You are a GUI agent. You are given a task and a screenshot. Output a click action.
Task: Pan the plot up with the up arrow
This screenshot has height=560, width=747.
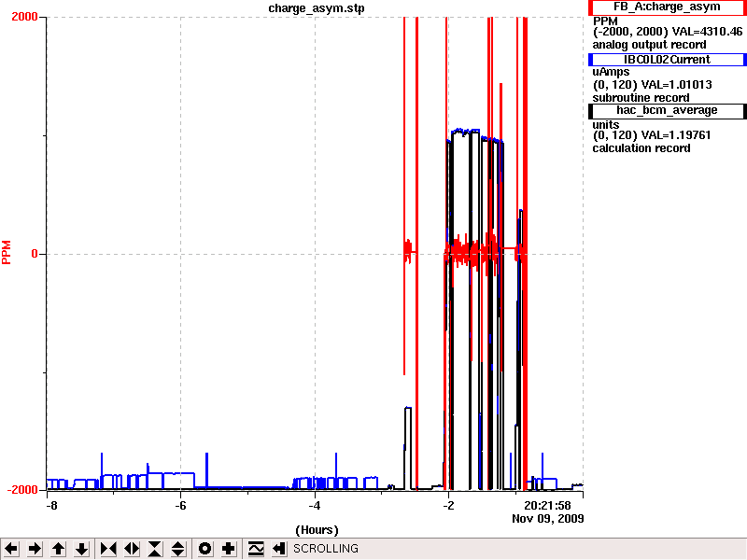tap(58, 549)
